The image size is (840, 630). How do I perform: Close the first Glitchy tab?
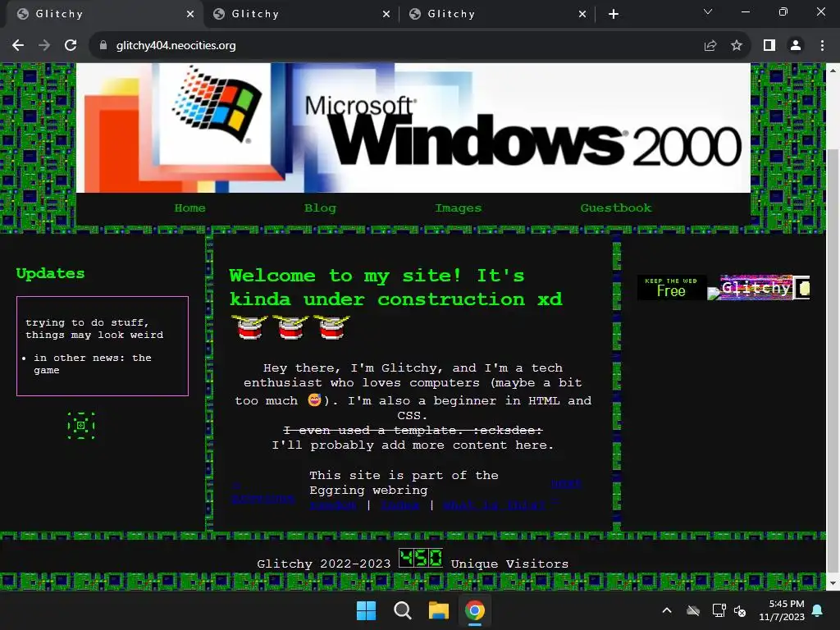[190, 14]
